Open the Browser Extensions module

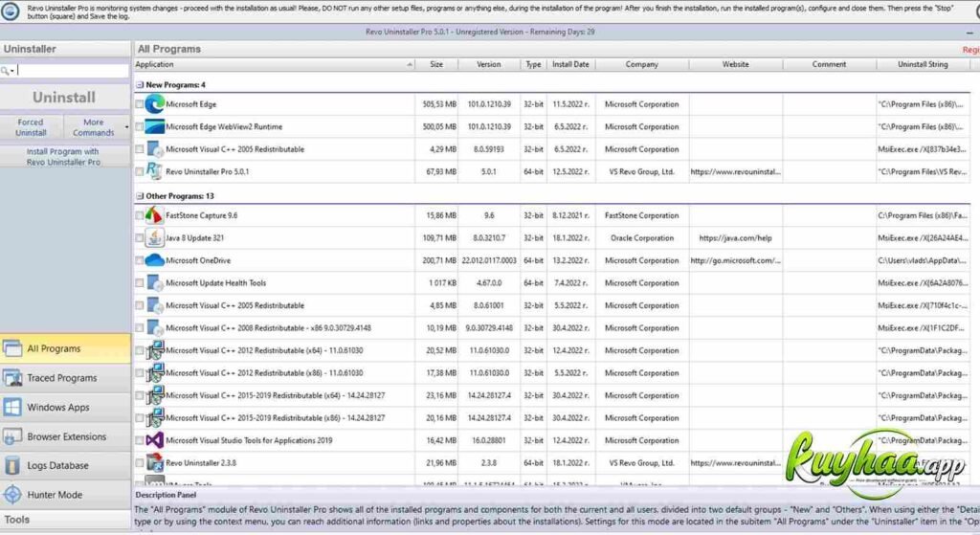(x=66, y=436)
